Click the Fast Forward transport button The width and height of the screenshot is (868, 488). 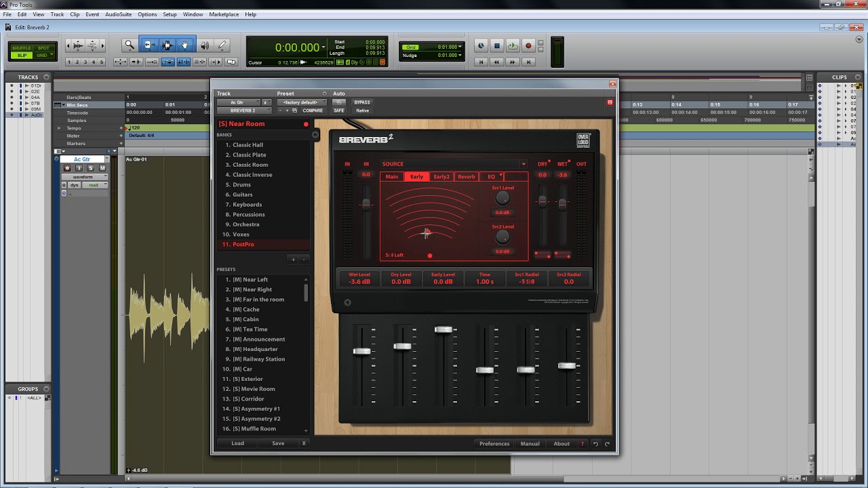point(512,62)
